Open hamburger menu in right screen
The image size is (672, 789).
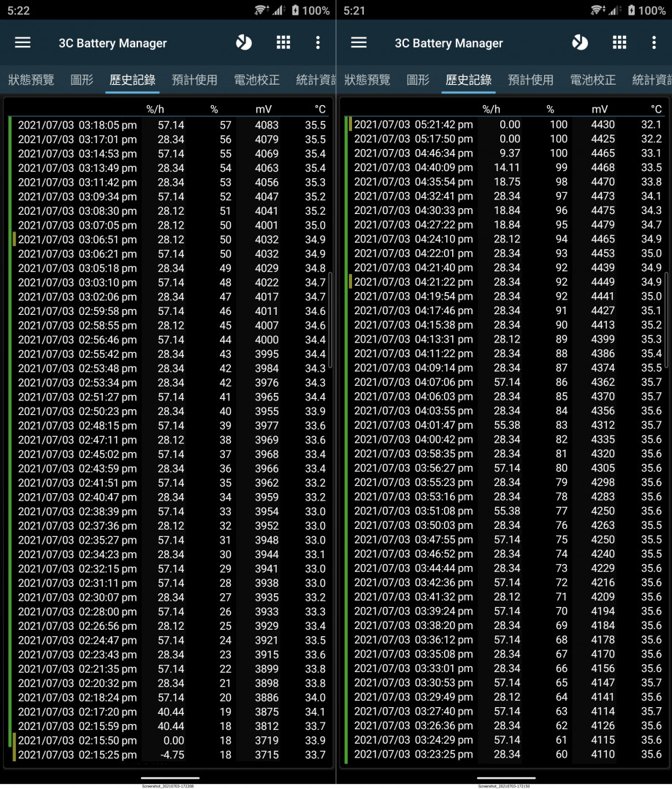pyautogui.click(x=359, y=43)
